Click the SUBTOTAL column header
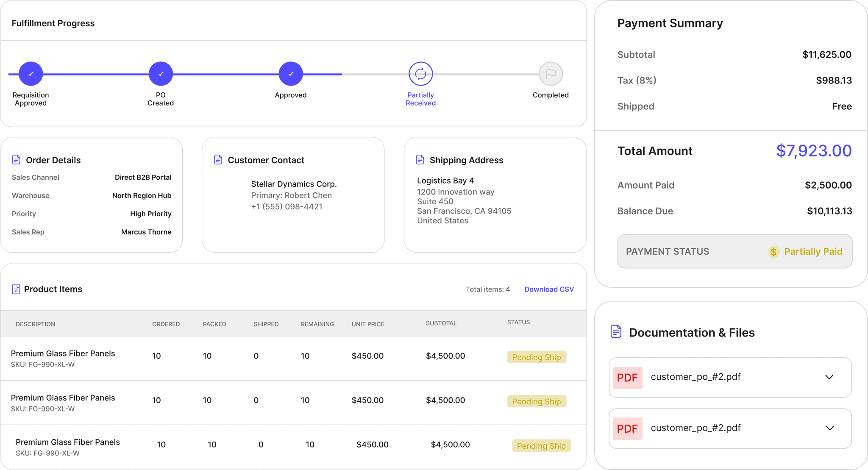 point(441,323)
